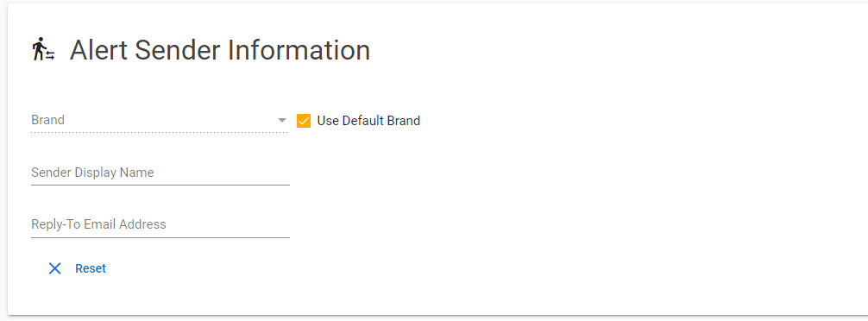This screenshot has height=321, width=868.
Task: Click the dotted underline of Brand selector
Action: pos(160,132)
